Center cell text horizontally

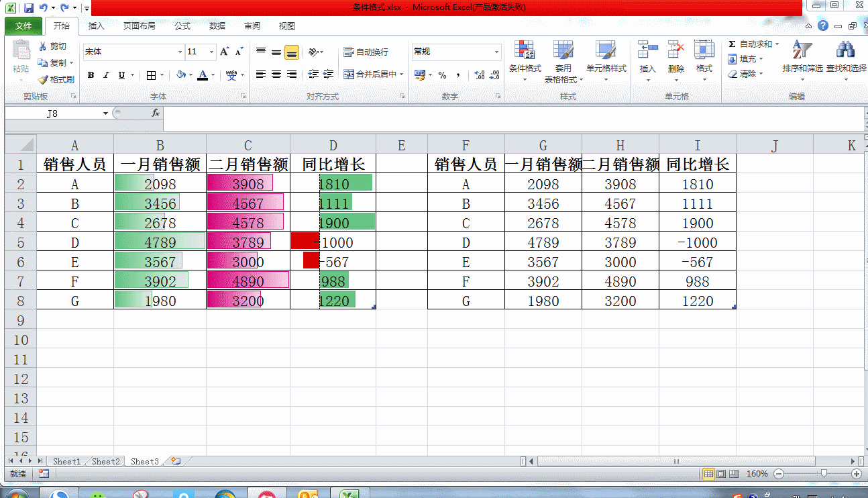click(x=276, y=74)
